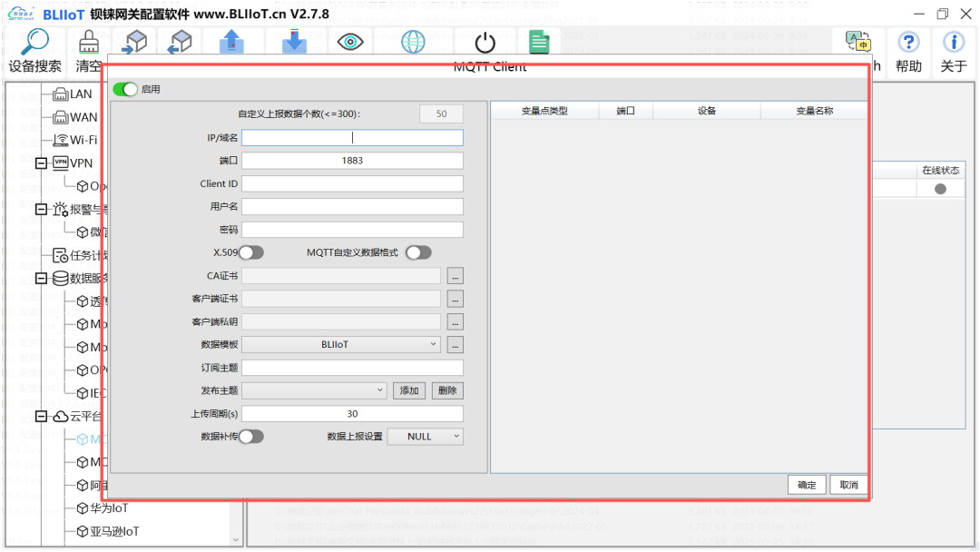980x552 pixels.
Task: Click the power icon in toolbar
Action: 485,44
